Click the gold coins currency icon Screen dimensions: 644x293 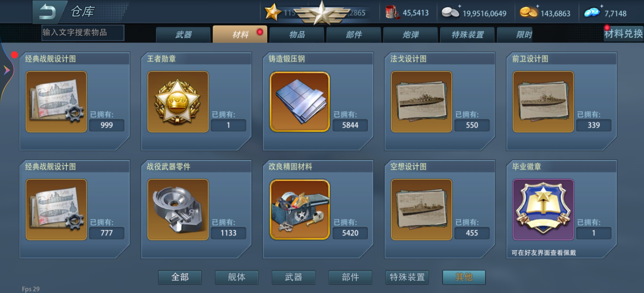[x=528, y=13]
